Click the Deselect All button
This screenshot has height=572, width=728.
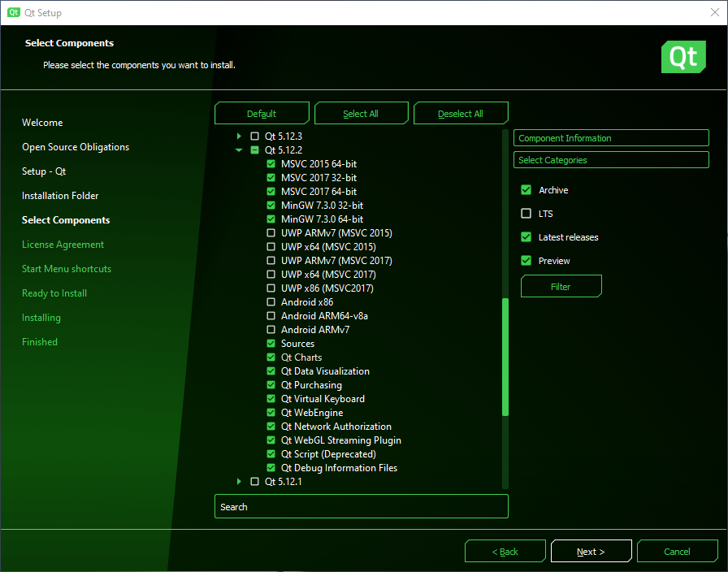[x=461, y=113]
